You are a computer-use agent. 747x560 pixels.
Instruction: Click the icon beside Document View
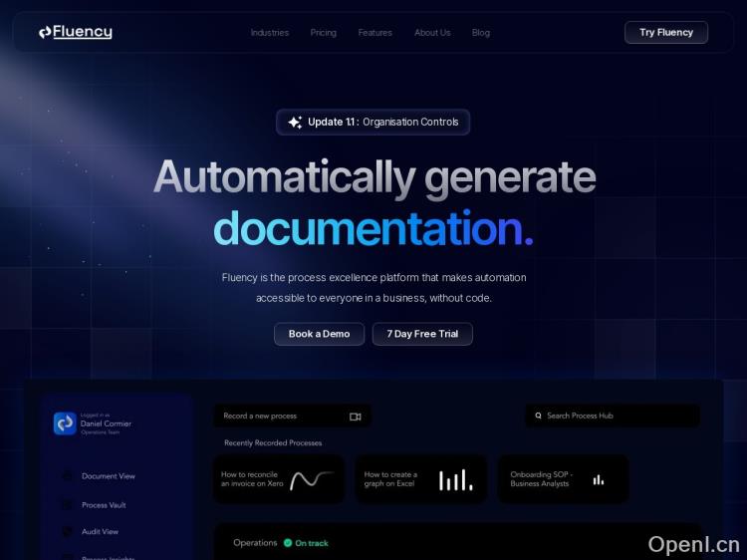(x=68, y=476)
